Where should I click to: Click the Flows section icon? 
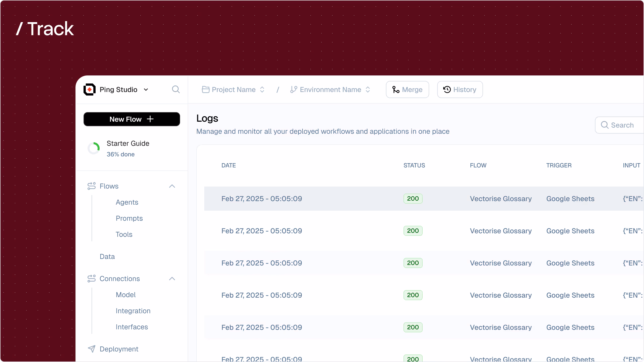92,186
